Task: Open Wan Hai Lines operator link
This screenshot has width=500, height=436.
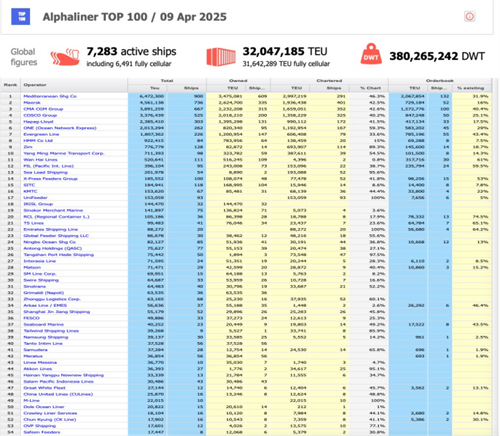Action: pyautogui.click(x=40, y=159)
